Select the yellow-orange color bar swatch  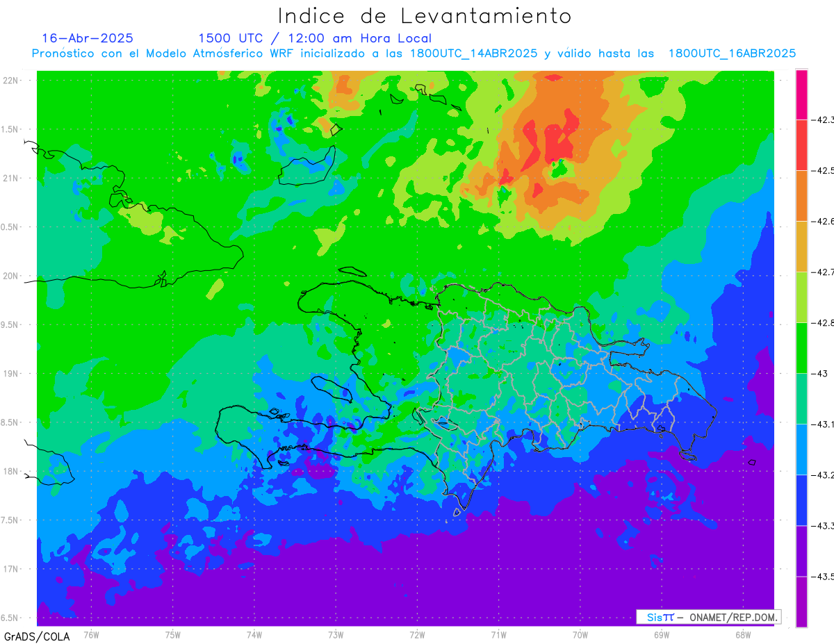pos(801,246)
